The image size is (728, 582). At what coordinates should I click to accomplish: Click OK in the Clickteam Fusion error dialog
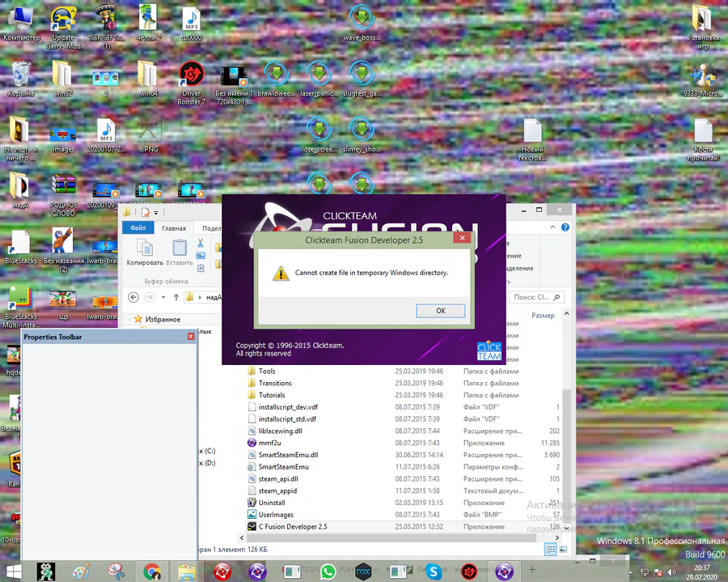[x=440, y=311]
